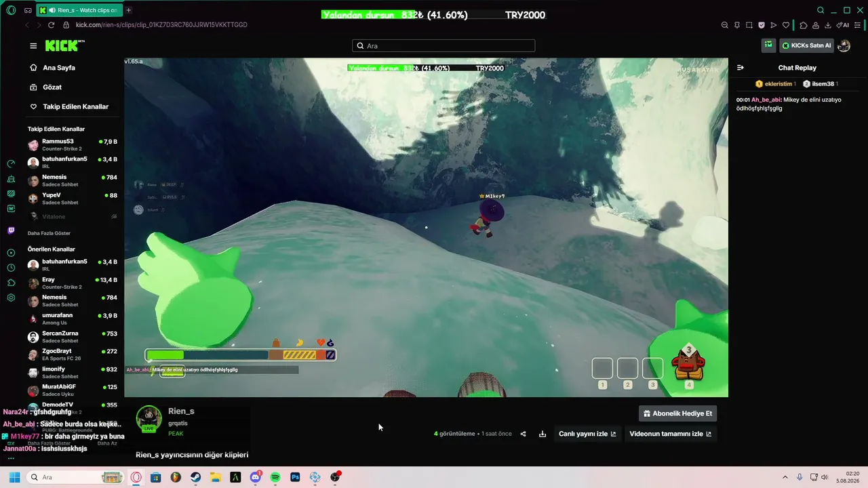This screenshot has height=488, width=868.
Task: Open the offline Vitalone channel
Action: tap(73, 216)
